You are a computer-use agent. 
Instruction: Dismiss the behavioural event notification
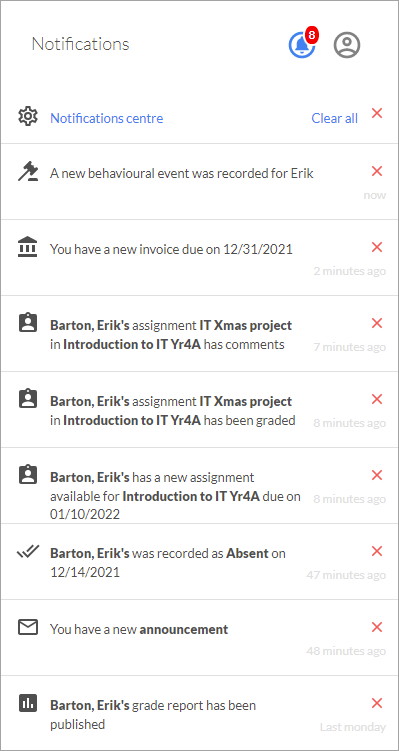point(377,171)
